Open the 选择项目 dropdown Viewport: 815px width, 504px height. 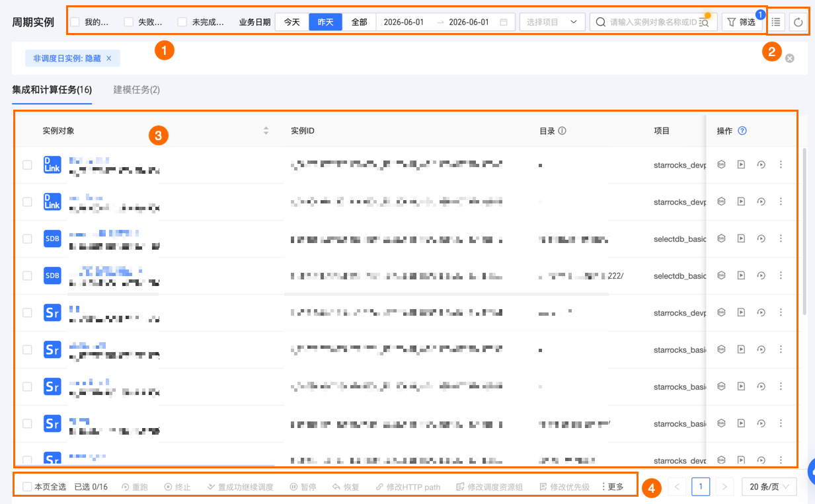point(553,22)
